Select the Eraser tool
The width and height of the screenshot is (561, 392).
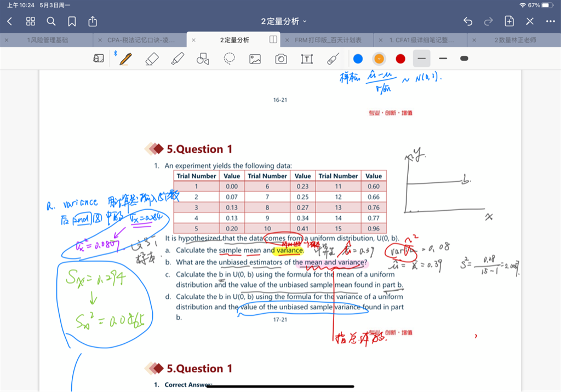[x=152, y=59]
